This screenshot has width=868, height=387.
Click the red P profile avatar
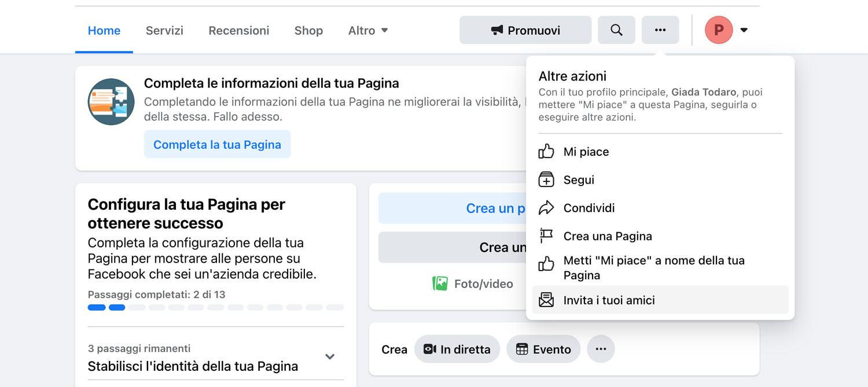click(x=719, y=30)
